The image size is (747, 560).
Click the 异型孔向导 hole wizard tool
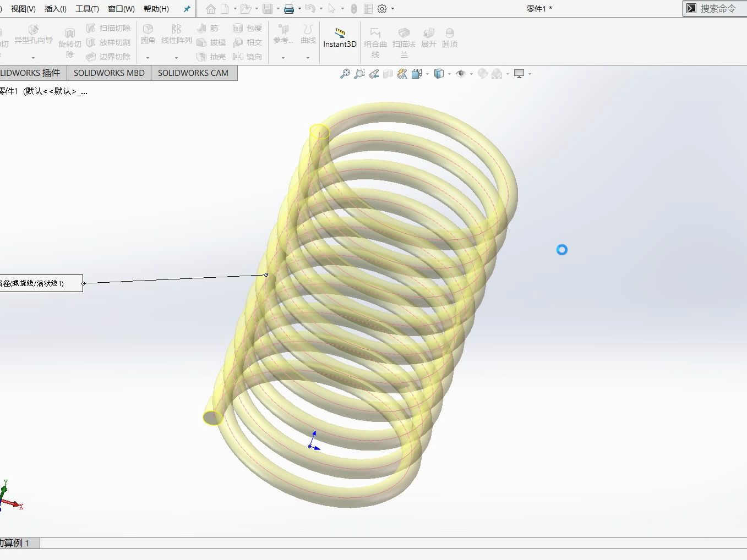pos(34,35)
